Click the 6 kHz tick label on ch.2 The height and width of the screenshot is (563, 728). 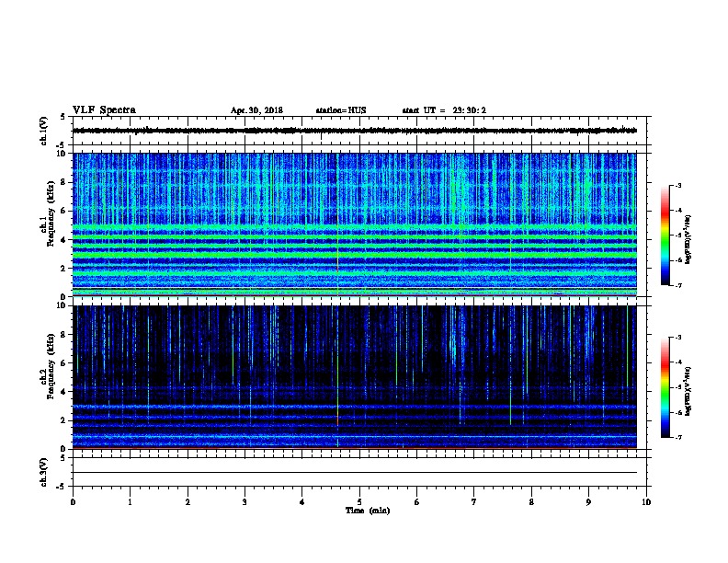pos(63,362)
